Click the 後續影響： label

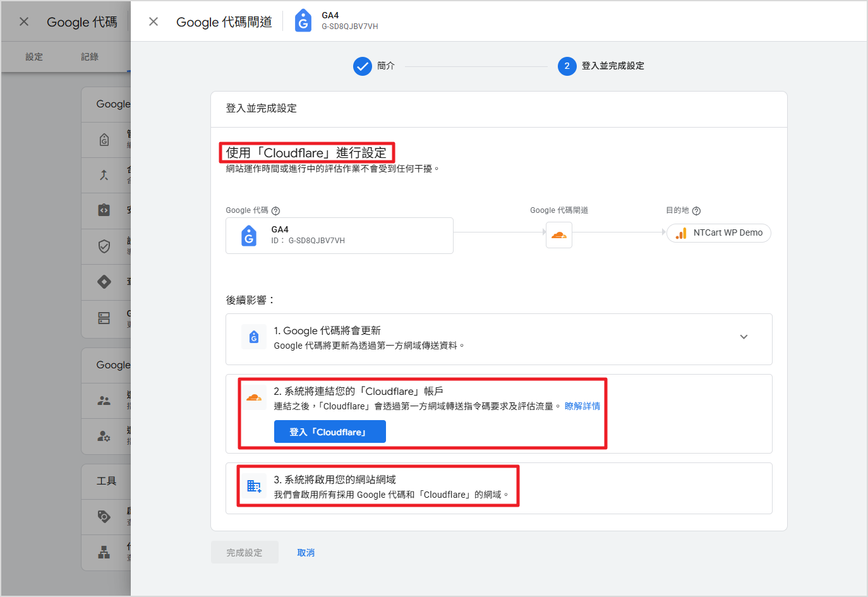pyautogui.click(x=251, y=300)
